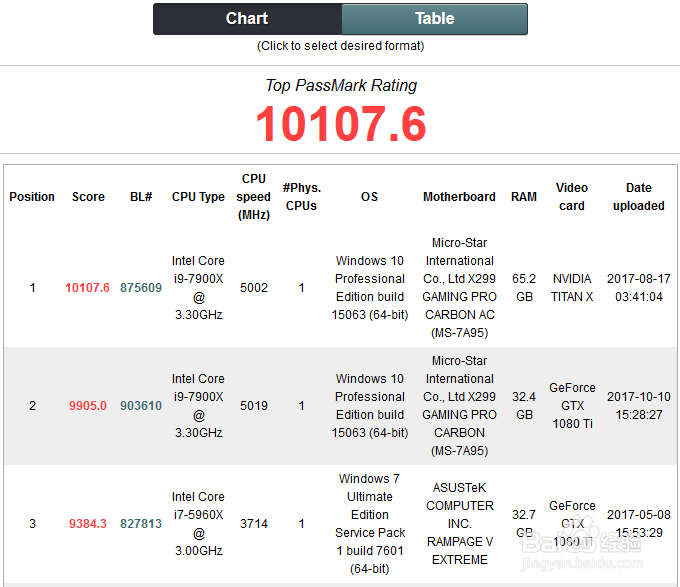The image size is (680, 587).
Task: Click upload date 2017-08-17 03:41:04
Action: (x=639, y=287)
